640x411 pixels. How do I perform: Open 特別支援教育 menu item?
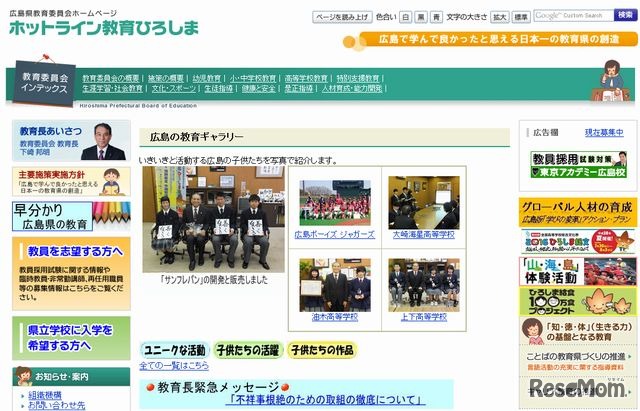[358, 78]
